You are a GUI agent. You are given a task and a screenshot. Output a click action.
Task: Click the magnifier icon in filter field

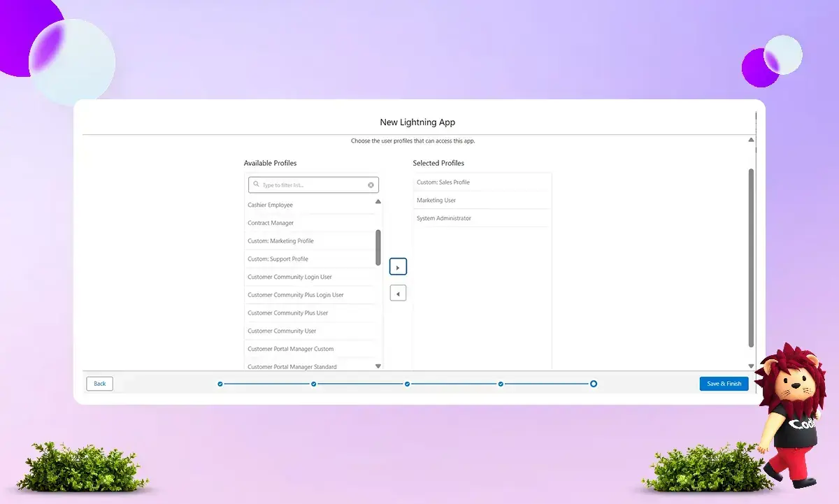pyautogui.click(x=257, y=185)
